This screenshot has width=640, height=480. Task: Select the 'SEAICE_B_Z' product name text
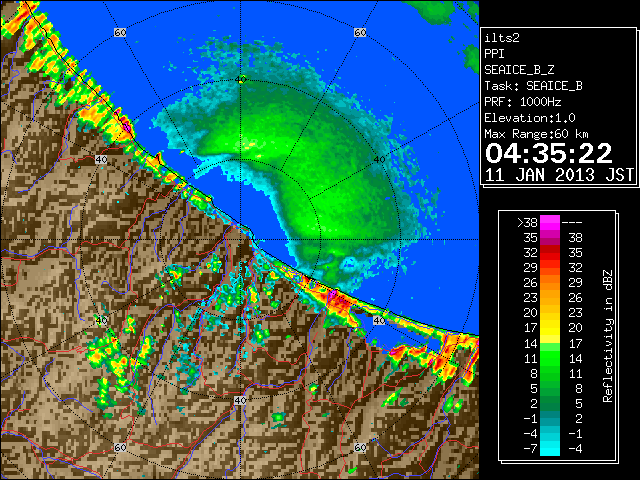click(x=519, y=70)
